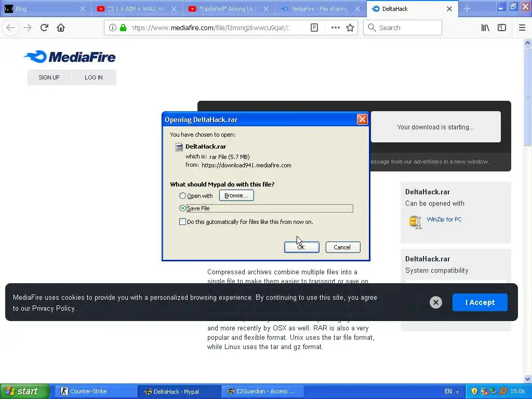
Task: Check Do this automatically for files like this
Action: point(182,221)
